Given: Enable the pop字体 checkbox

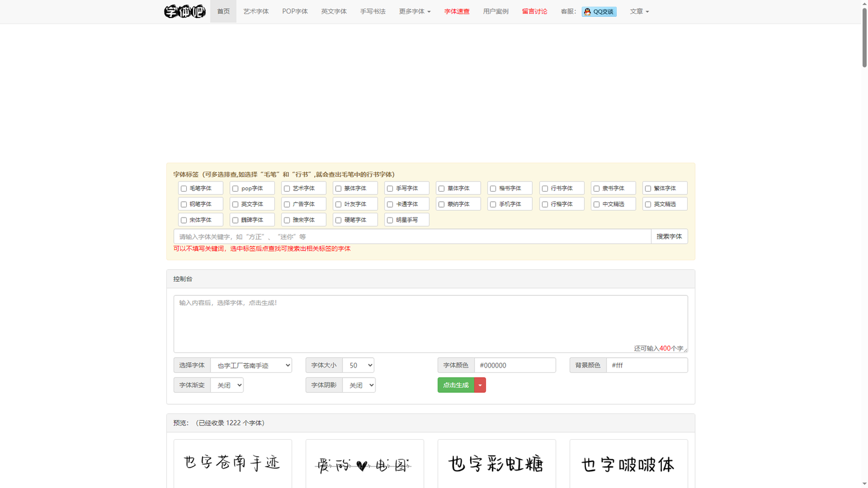Looking at the screenshot, I should [235, 189].
